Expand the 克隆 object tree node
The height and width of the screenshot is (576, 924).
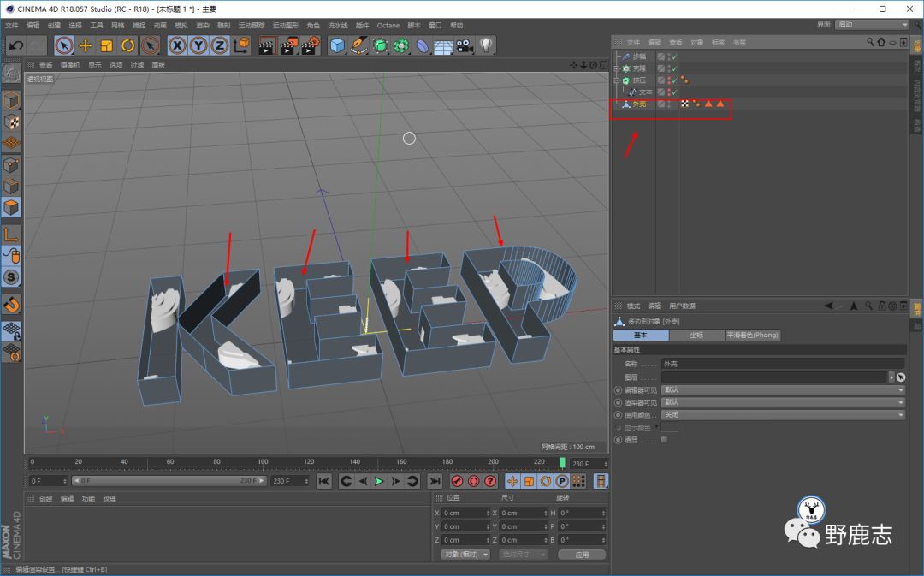(617, 68)
